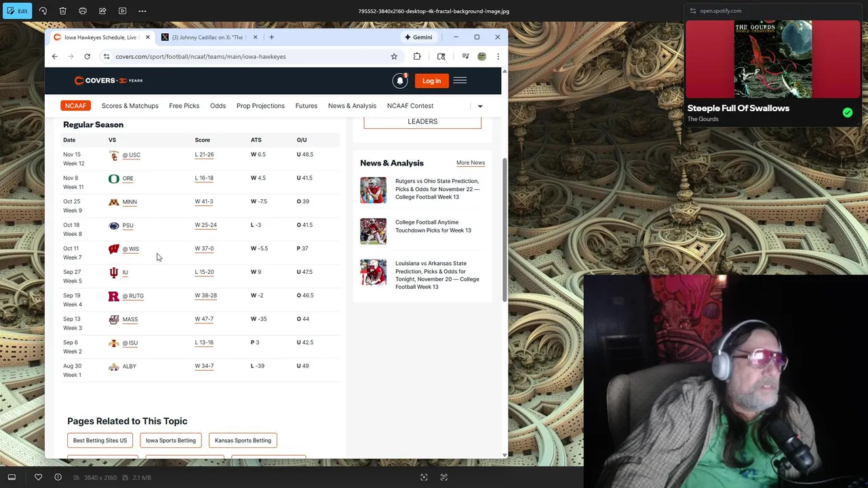Viewport: 868px width, 488px height.
Task: Toggle the filmstrip icon in Photos status bar
Action: click(12, 477)
